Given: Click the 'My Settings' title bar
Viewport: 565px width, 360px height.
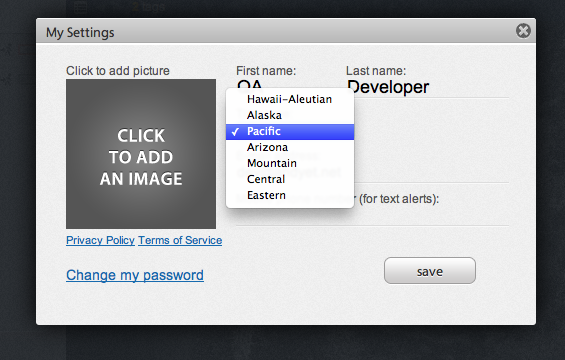Looking at the screenshot, I should click(286, 31).
